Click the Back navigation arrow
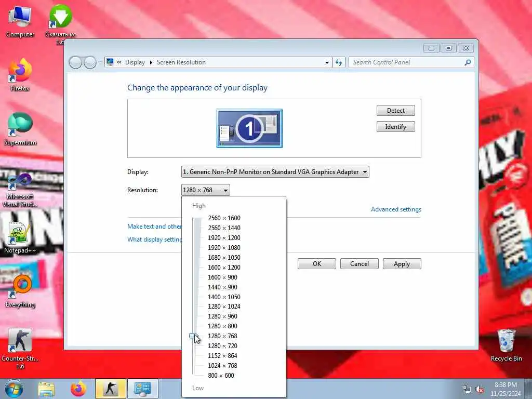 pyautogui.click(x=75, y=62)
